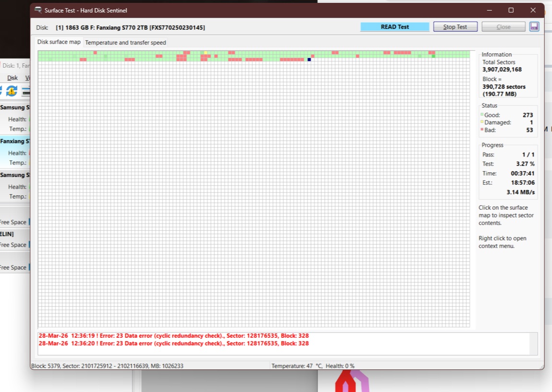The width and height of the screenshot is (552, 392).
Task: Click the Total Sectors value 3,907,029,168
Action: (x=502, y=70)
